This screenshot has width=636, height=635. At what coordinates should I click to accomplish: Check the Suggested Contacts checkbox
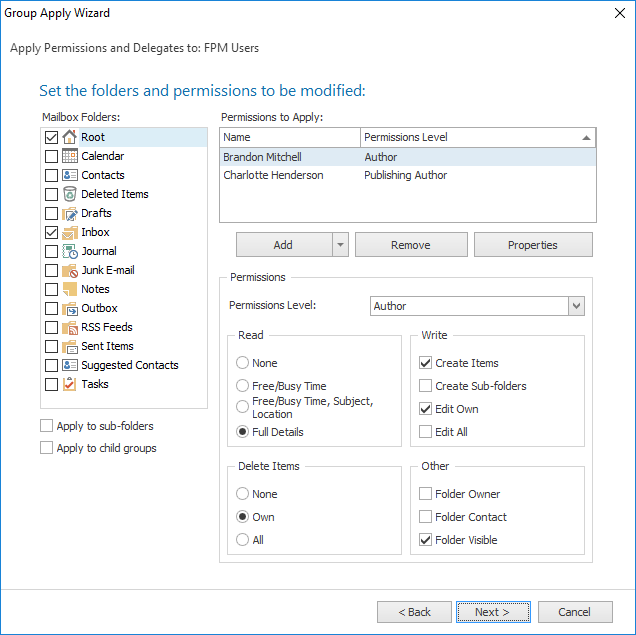point(52,366)
